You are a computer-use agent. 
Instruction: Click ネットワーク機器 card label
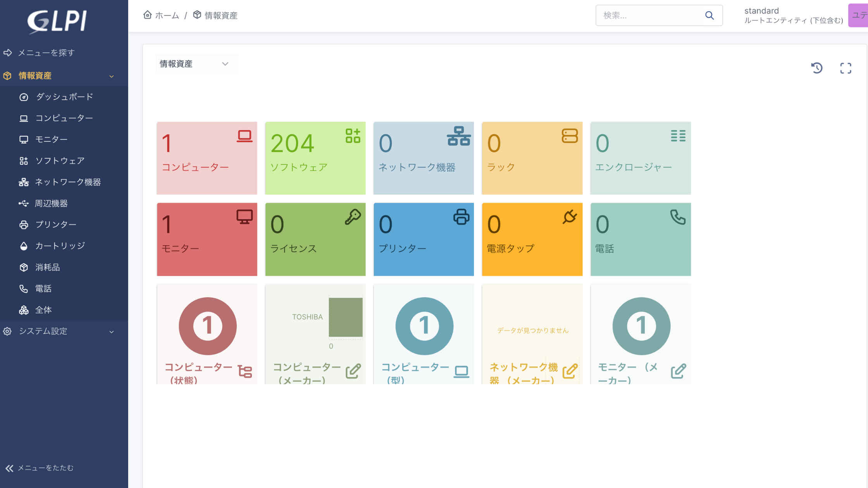pos(417,167)
